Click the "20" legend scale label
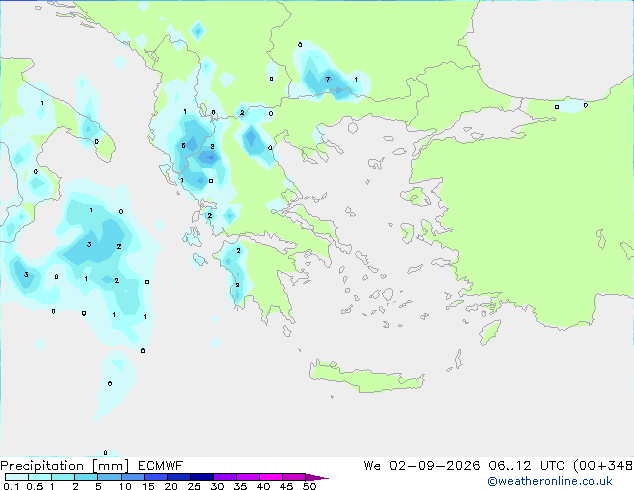 (171, 486)
